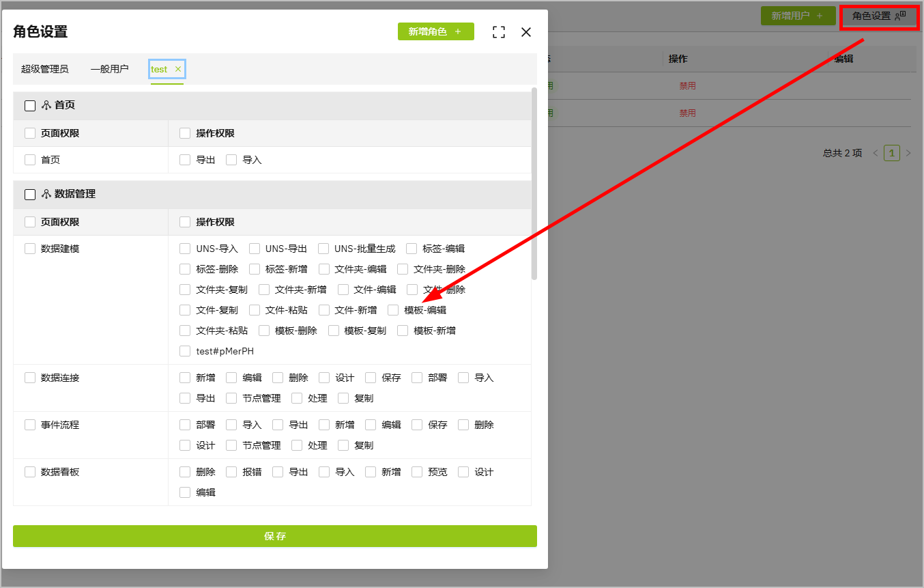
Task: Select all under 数据管理 section header checkbox
Action: 30,195
